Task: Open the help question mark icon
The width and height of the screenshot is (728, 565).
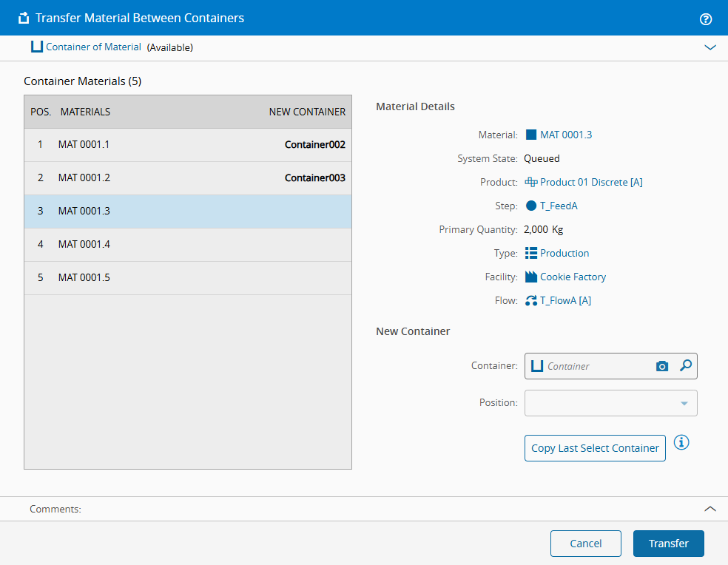Action: [x=705, y=19]
